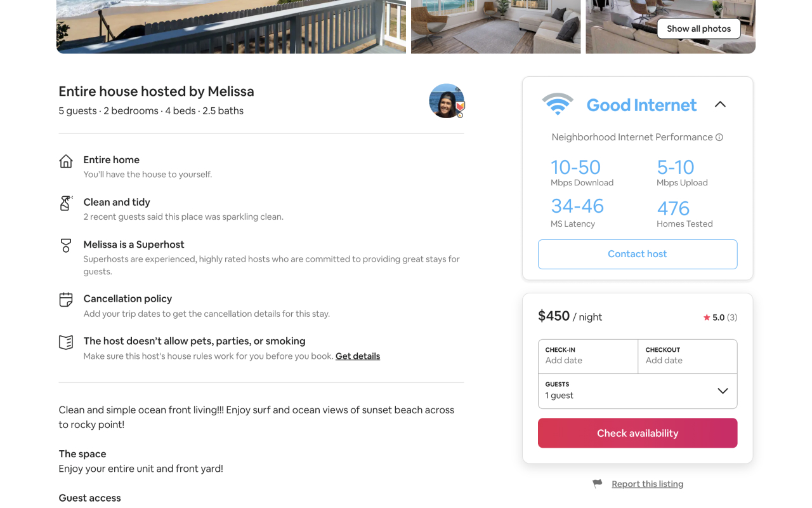Viewport: 812px width, 508px height.
Task: Click the Superhost medal icon beside Melissa is a Superhost
Action: [x=66, y=246]
